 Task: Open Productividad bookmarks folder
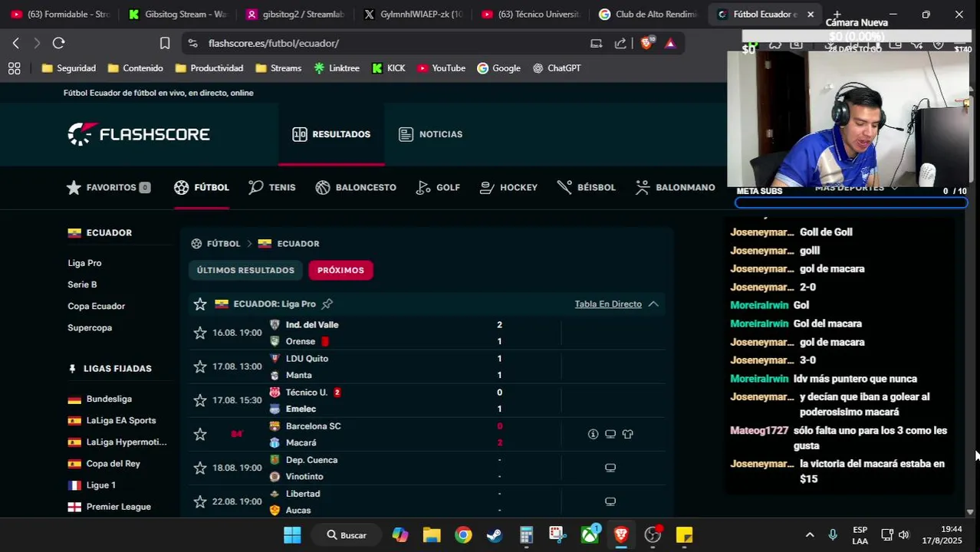[x=209, y=68]
